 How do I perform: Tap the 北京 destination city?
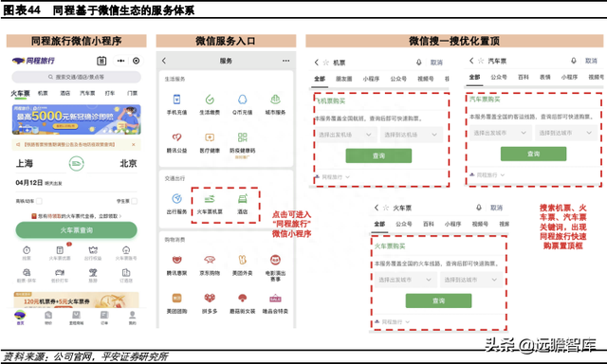click(x=129, y=164)
